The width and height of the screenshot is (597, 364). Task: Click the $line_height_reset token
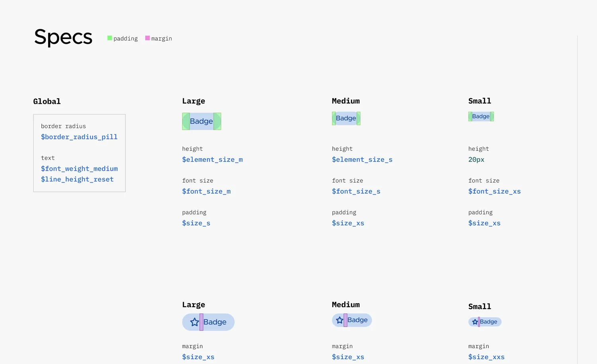(x=77, y=179)
